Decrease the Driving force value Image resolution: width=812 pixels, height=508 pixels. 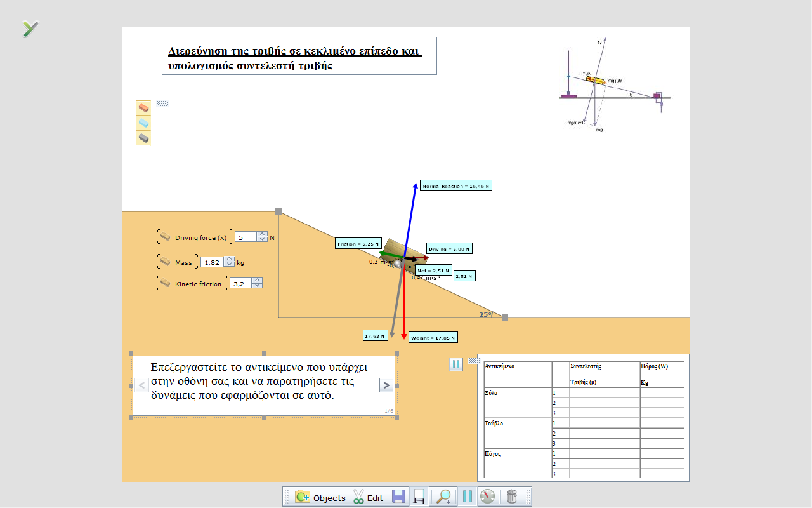pos(262,239)
